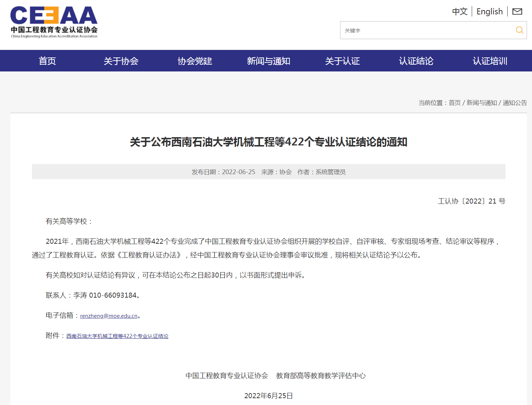This screenshot has height=405, width=532.
Task: Click 首页 in the breadcrumb
Action: coord(455,103)
